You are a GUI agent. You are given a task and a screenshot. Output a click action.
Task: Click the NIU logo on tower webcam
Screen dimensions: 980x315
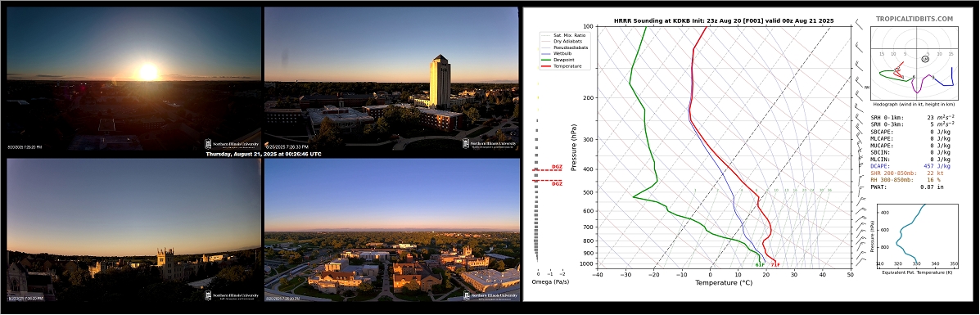[x=490, y=144]
